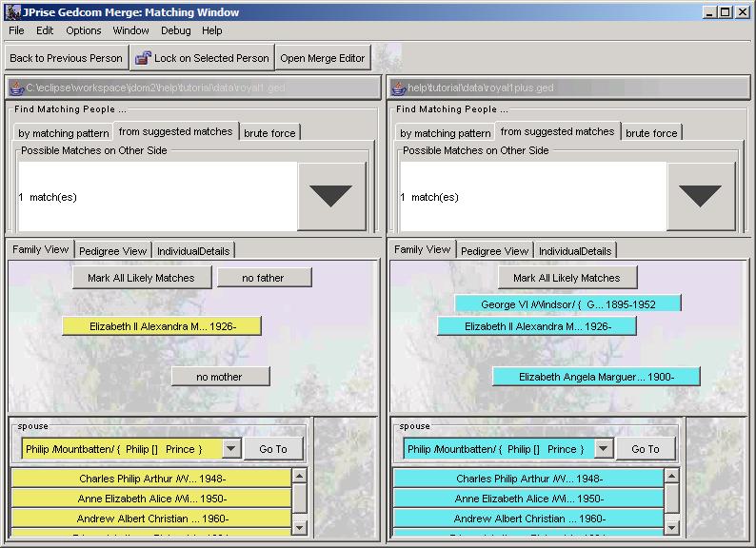This screenshot has height=548, width=756.
Task: Open the Debug menu
Action: click(176, 30)
